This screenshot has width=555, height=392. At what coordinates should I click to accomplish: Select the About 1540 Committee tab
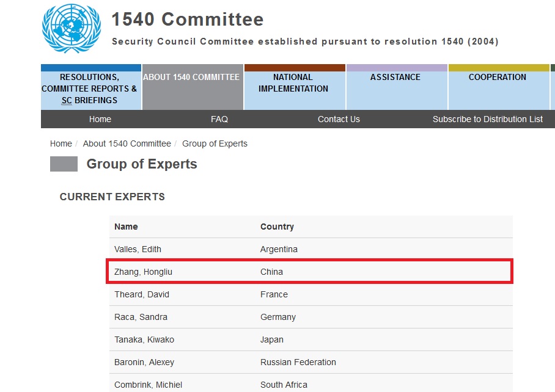pyautogui.click(x=193, y=87)
